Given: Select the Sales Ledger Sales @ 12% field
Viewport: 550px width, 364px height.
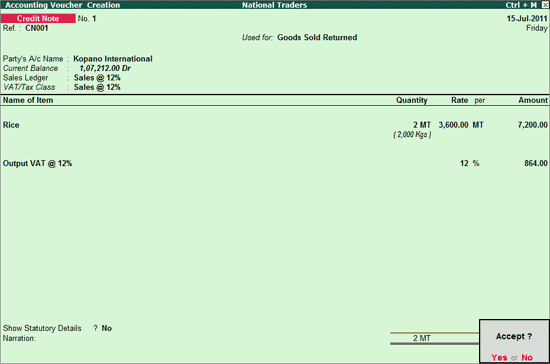Looking at the screenshot, I should point(97,77).
